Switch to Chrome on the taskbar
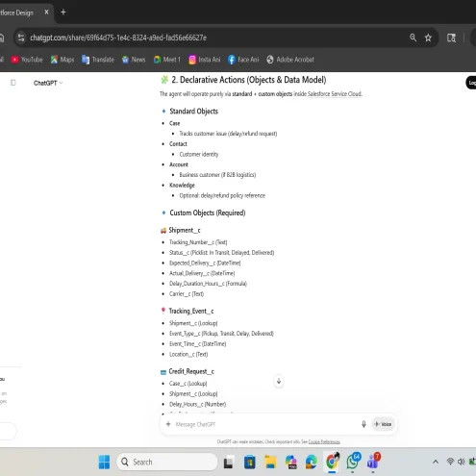The width and height of the screenshot is (476, 476). pyautogui.click(x=333, y=462)
